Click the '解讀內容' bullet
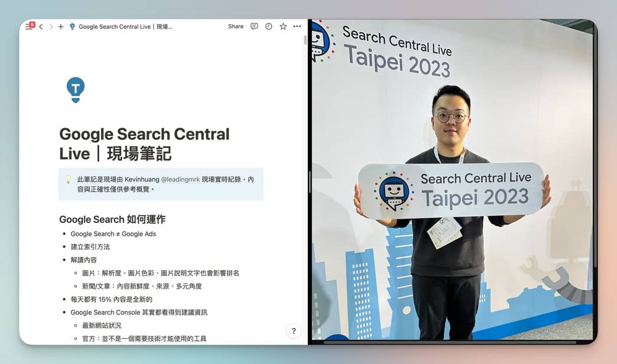The image size is (617, 364). [83, 260]
